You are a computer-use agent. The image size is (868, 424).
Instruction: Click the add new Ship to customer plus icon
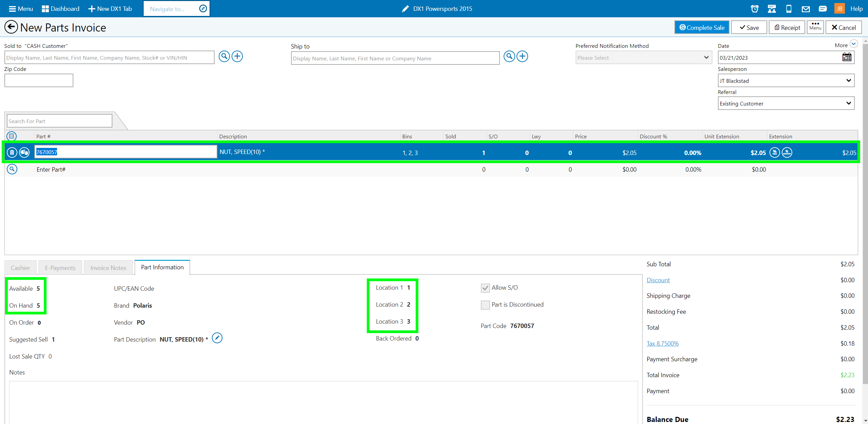point(522,56)
